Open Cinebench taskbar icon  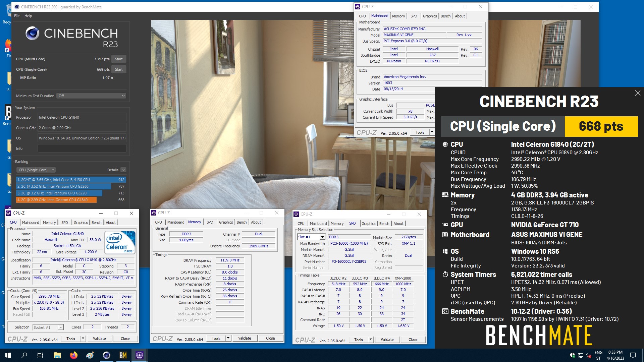[106, 355]
